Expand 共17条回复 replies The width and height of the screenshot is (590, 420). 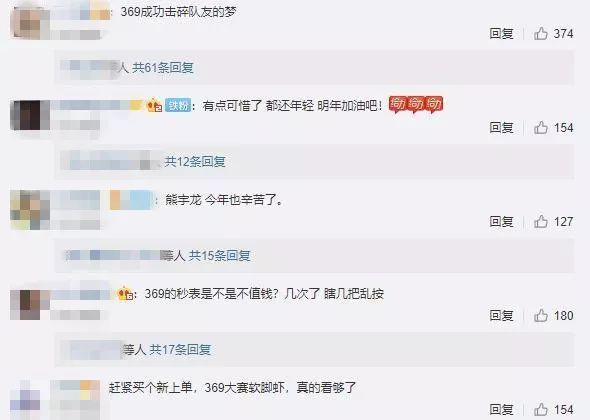point(180,350)
